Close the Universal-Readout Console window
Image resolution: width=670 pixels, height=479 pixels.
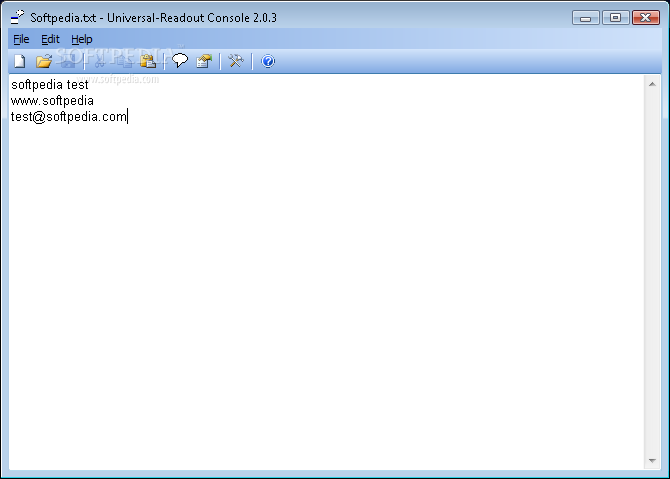pyautogui.click(x=646, y=18)
